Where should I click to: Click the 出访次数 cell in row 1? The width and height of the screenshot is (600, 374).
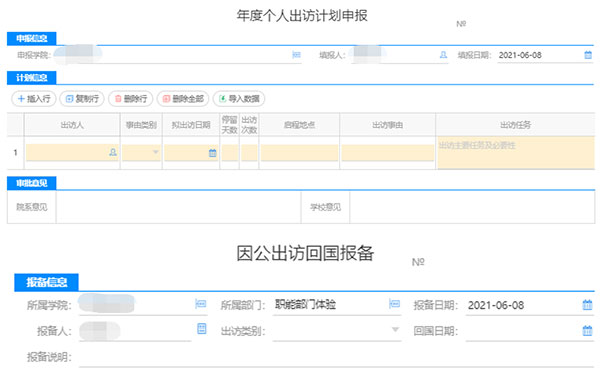click(249, 152)
